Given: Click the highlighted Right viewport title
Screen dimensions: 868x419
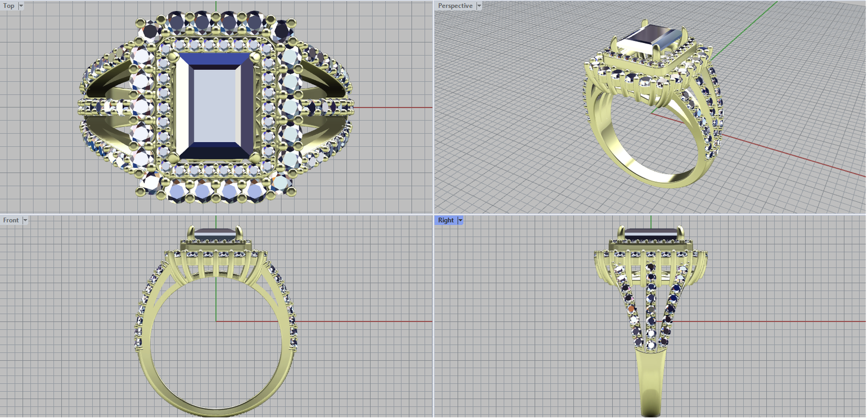Looking at the screenshot, I should point(445,220).
